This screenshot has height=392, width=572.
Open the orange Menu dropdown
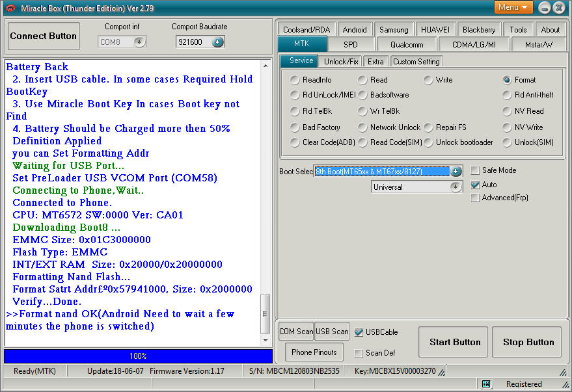(x=513, y=7)
